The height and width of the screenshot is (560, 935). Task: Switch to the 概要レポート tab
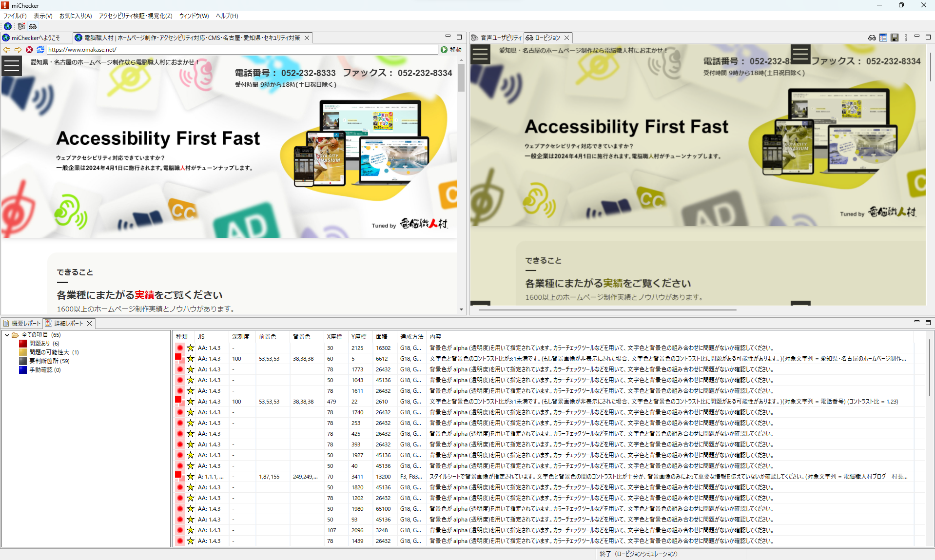22,323
